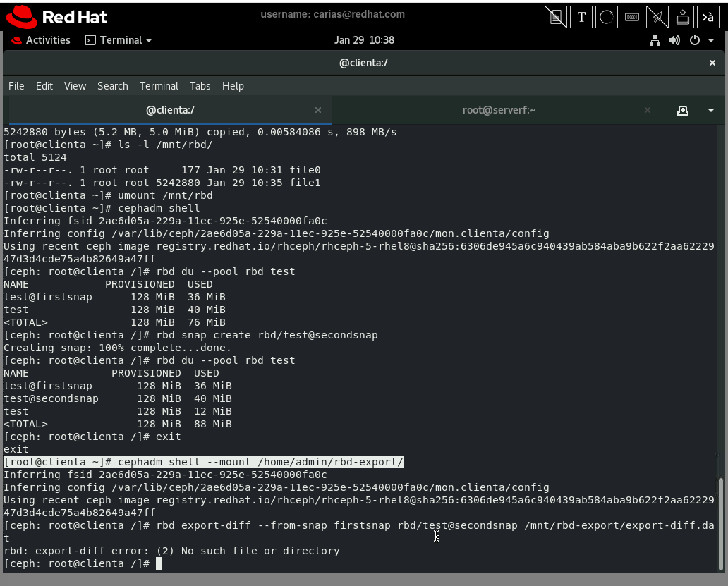The height and width of the screenshot is (586, 728).
Task: Close the @clienta:/ tab
Action: [318, 110]
